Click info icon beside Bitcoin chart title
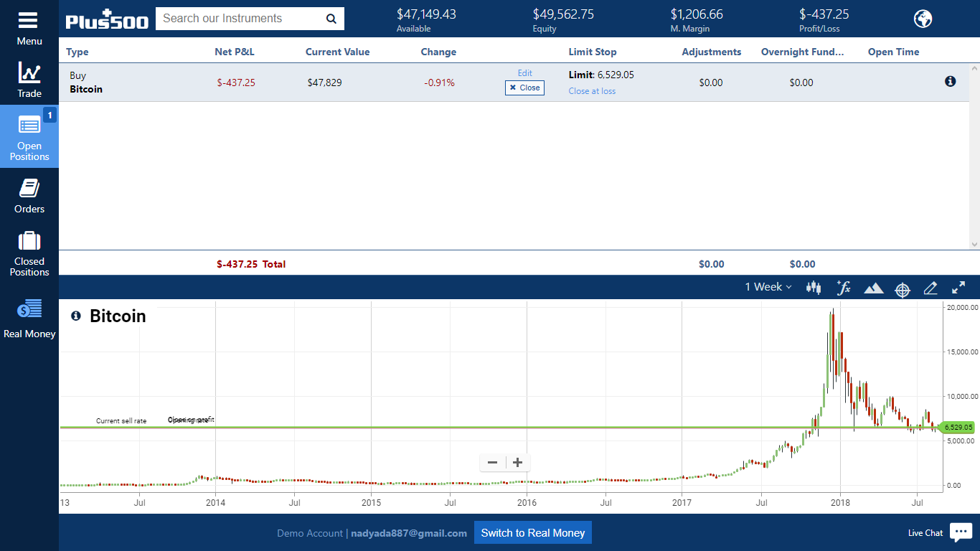Screen dimensions: 980x551 (x=76, y=316)
